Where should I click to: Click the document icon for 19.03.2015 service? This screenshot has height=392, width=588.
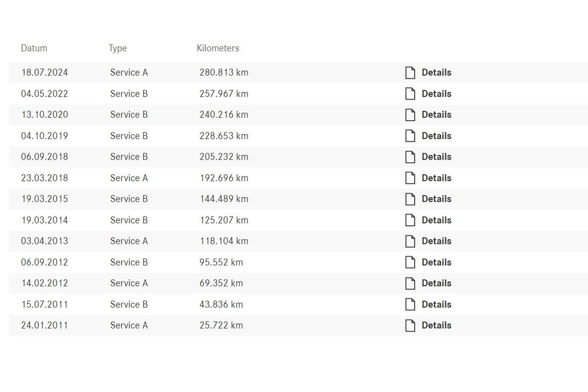(x=410, y=199)
